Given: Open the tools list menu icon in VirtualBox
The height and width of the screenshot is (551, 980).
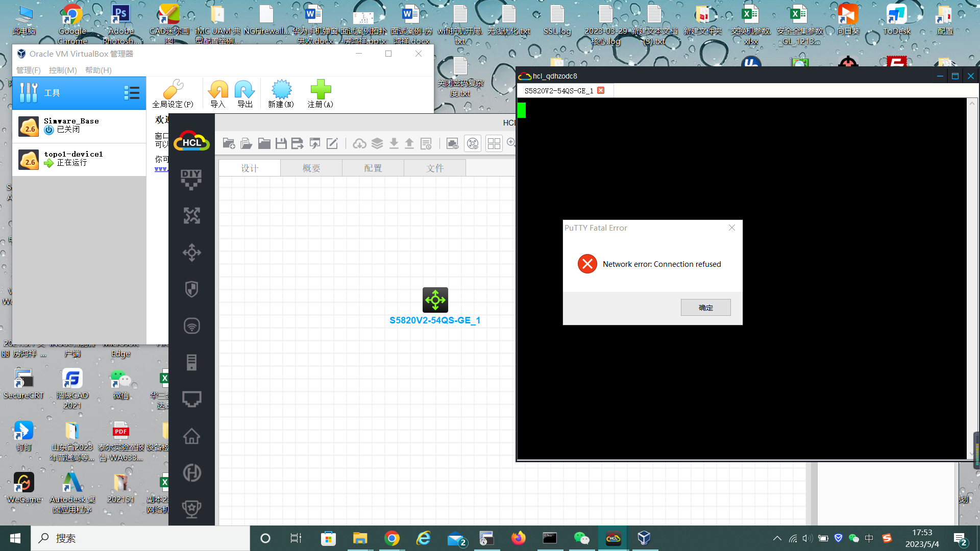Looking at the screenshot, I should [x=131, y=93].
